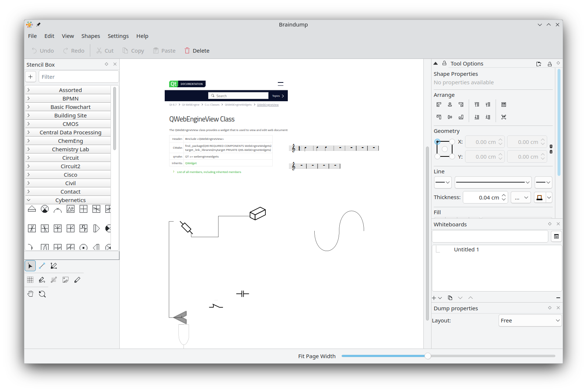
Task: Toggle the Tool Options dock lock
Action: (549, 64)
